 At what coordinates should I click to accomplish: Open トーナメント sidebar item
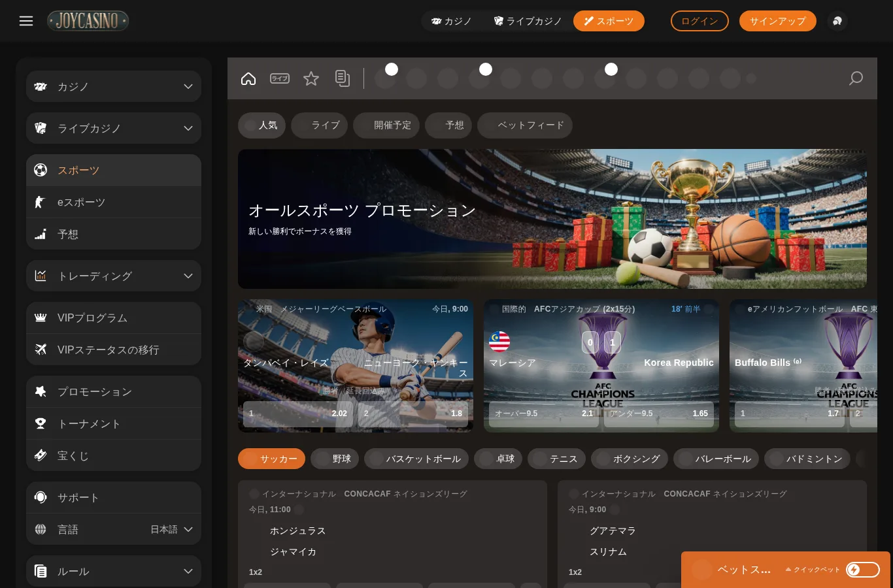tap(114, 423)
